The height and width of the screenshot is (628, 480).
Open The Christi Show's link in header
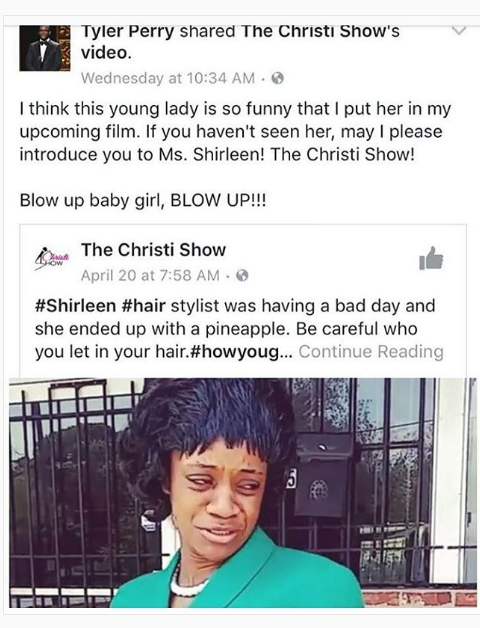click(x=321, y=32)
